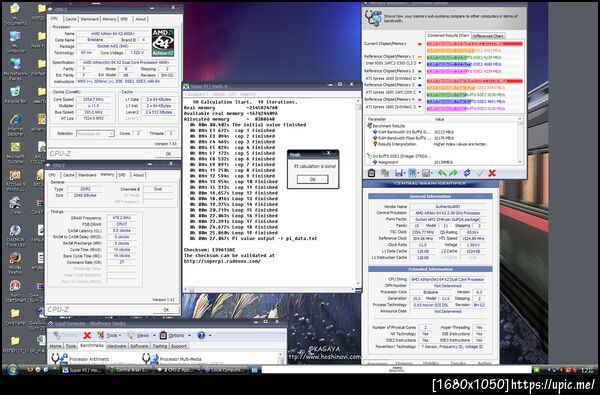Open the Reference Chipset/Memory 1 dropdown in Sandra
This screenshot has width=600, height=395.
pyautogui.click(x=419, y=63)
